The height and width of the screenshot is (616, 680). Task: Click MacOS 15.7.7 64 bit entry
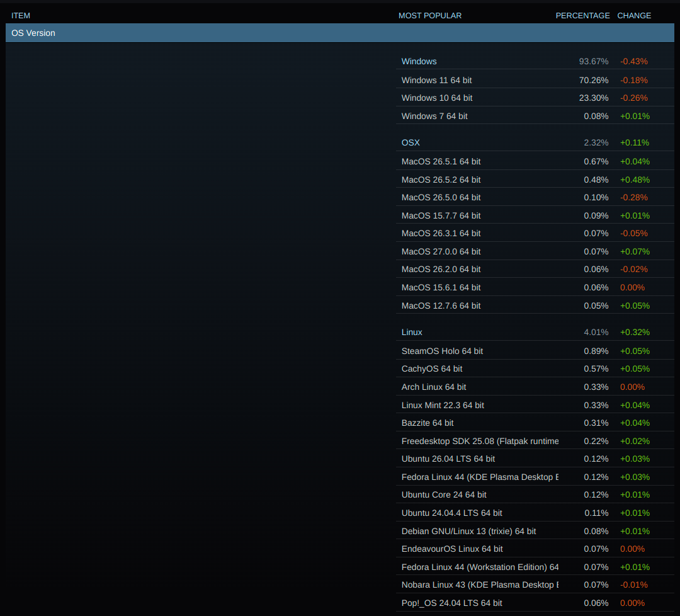pyautogui.click(x=535, y=215)
